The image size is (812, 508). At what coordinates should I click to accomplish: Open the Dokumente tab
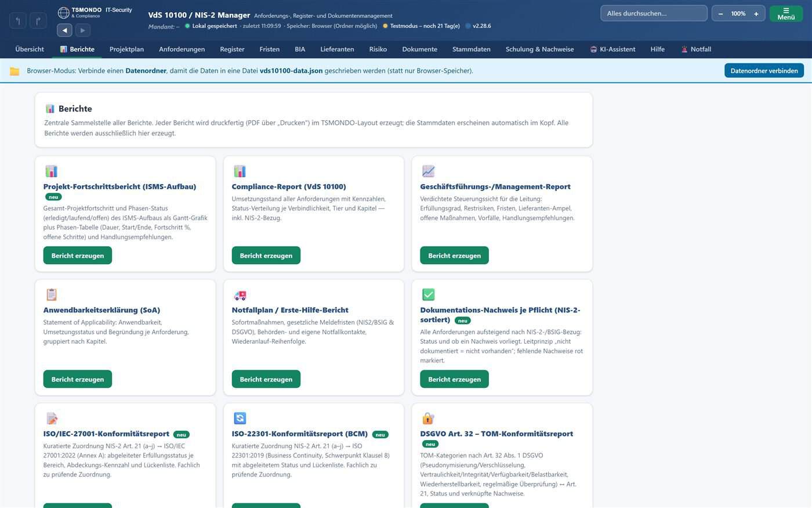click(x=419, y=49)
